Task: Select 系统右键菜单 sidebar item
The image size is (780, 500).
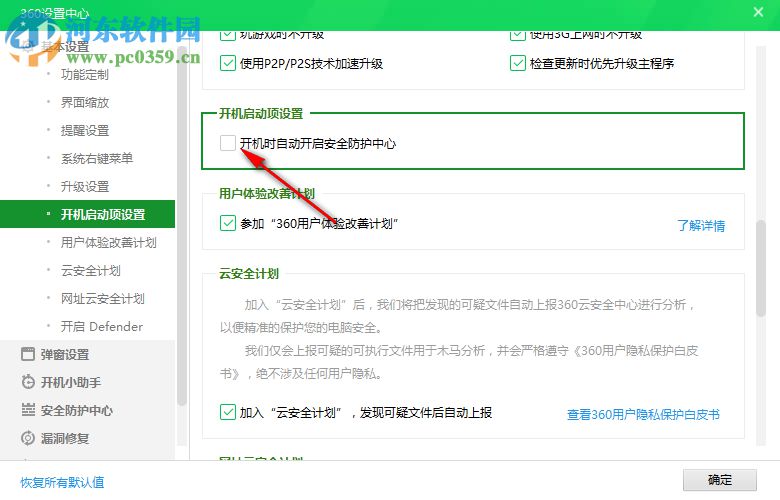Action: (97, 158)
